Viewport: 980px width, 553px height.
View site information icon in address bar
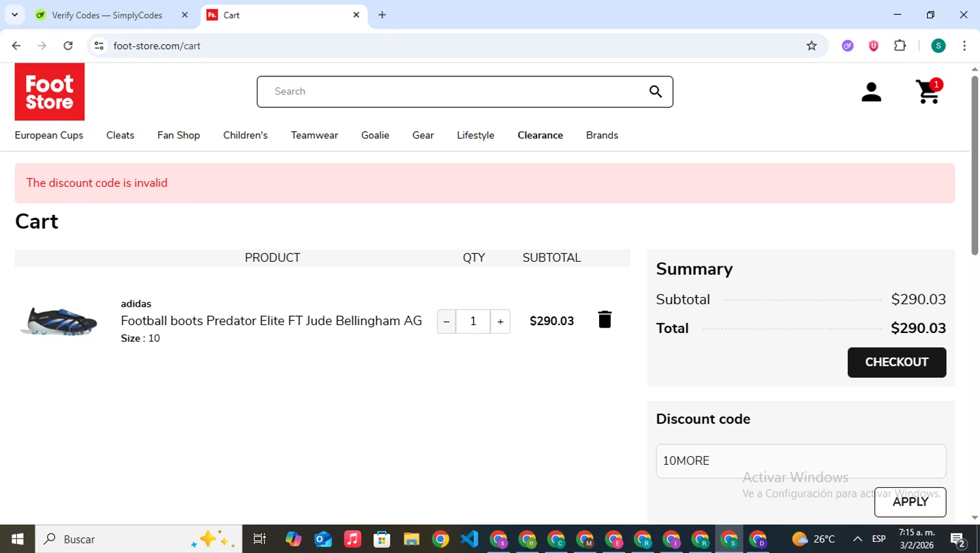click(x=99, y=46)
